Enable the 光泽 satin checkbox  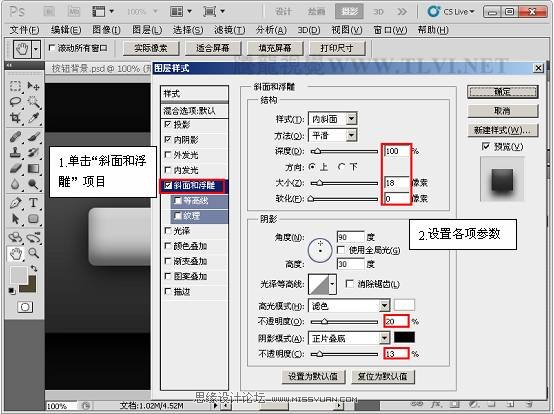(x=168, y=231)
